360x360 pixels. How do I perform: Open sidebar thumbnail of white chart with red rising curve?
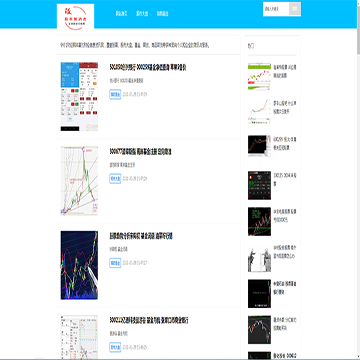coord(259,112)
